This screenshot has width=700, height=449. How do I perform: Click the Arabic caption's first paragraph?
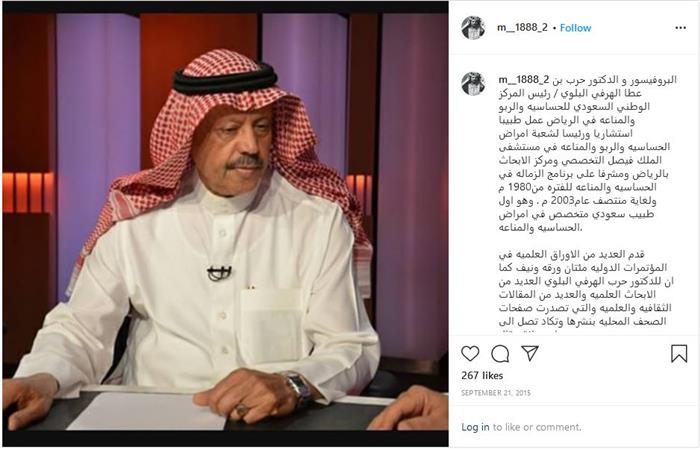pyautogui.click(x=585, y=154)
